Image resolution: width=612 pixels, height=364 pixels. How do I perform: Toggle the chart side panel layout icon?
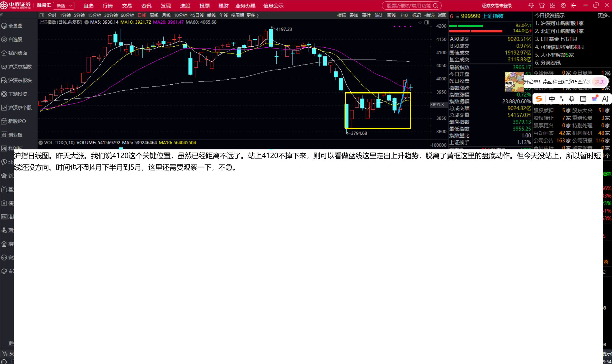[x=427, y=22]
